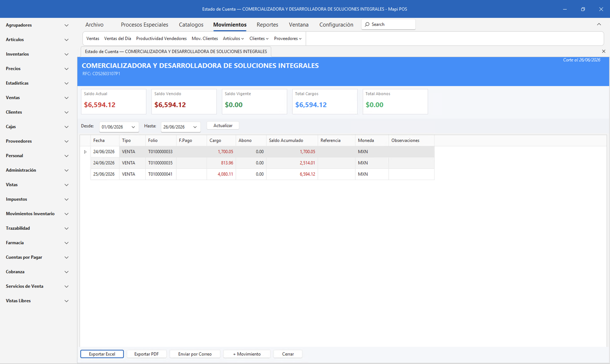Expand the Inventarios sidebar section
This screenshot has height=364, width=610.
(x=66, y=54)
